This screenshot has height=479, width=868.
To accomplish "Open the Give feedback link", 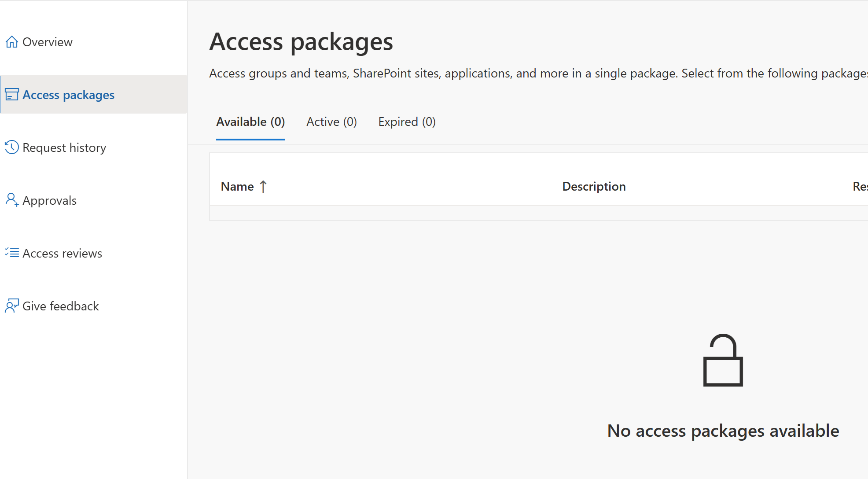I will [60, 306].
